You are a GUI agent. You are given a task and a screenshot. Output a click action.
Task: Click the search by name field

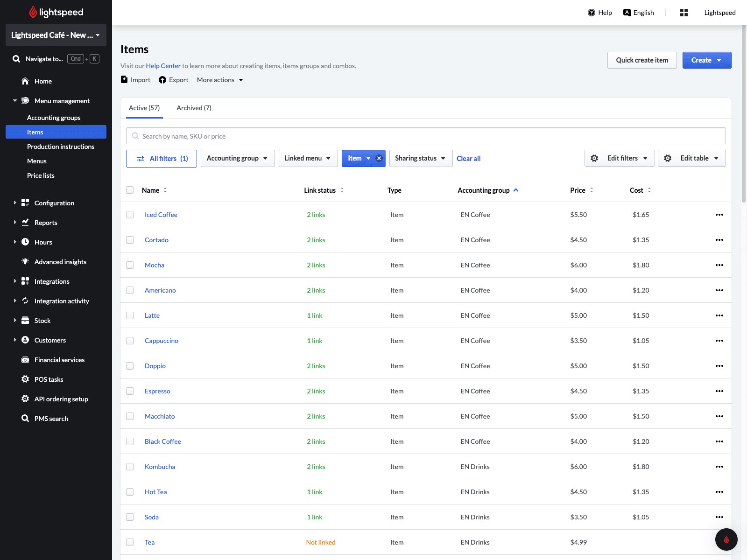pos(426,136)
